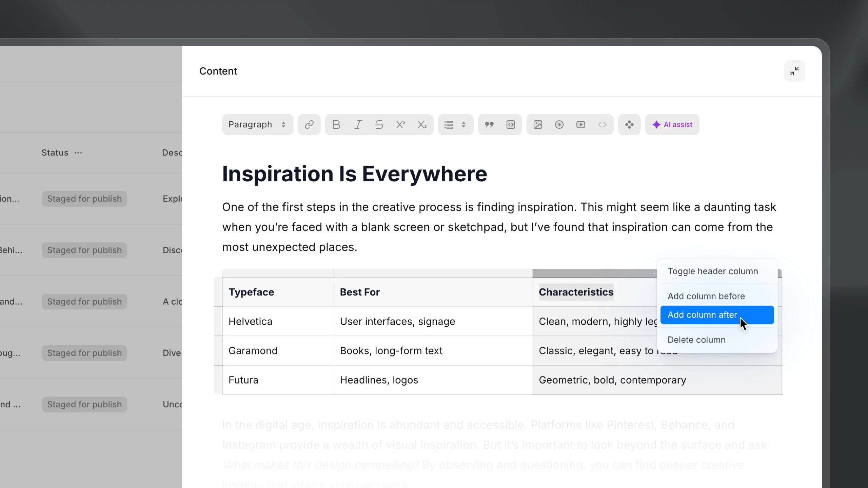Viewport: 868px width, 488px height.
Task: Insert a blockquote
Action: [489, 124]
